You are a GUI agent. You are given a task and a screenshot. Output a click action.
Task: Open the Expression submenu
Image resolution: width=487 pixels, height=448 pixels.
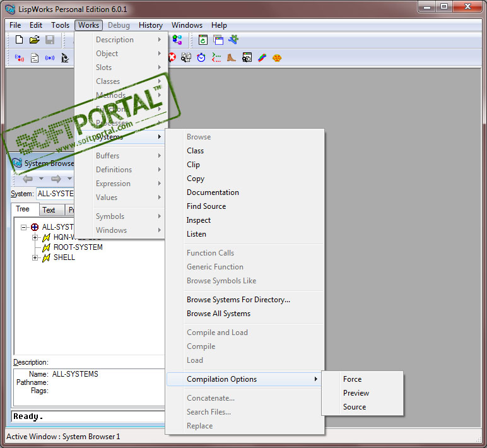click(x=120, y=184)
